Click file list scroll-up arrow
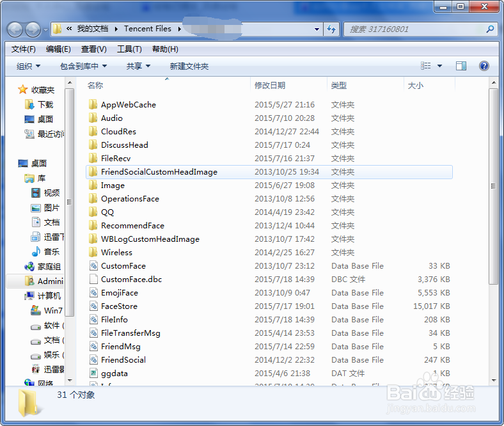Screen dimensions: 504x426 coord(493,83)
